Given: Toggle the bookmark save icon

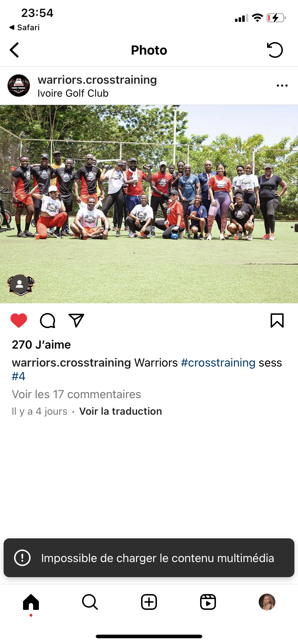Looking at the screenshot, I should [277, 320].
